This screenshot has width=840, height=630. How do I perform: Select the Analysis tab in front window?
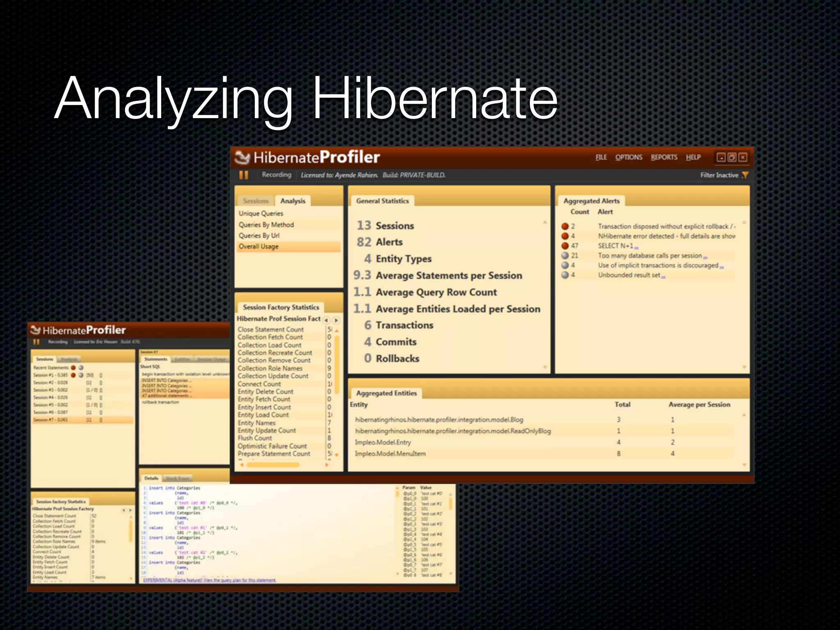(293, 201)
